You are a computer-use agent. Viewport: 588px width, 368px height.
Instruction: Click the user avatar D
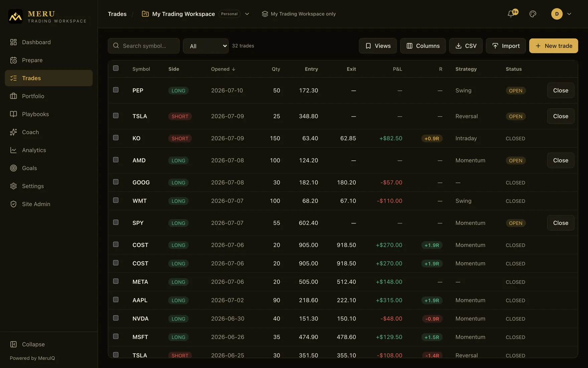click(557, 14)
